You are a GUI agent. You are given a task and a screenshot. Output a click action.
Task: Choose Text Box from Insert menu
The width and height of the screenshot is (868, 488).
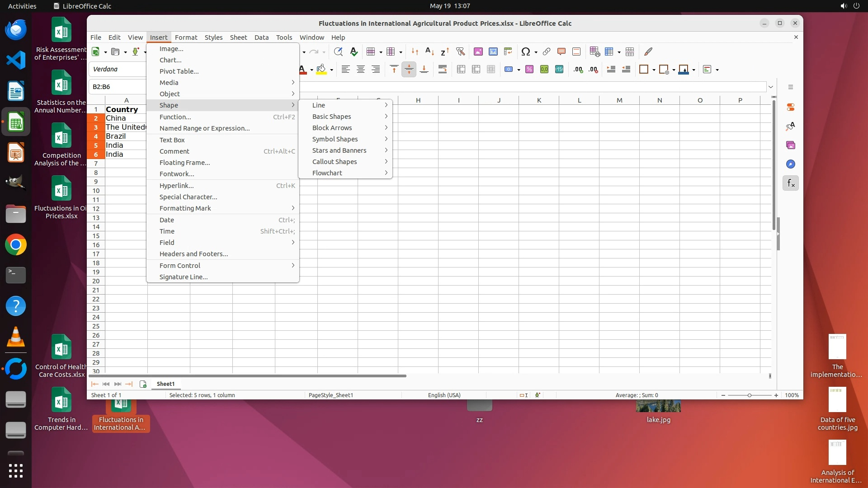[x=172, y=140]
